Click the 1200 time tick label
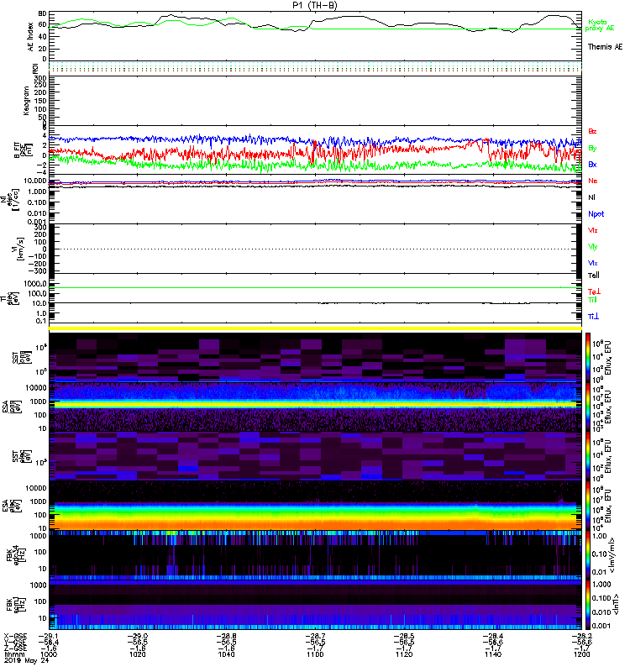Image resolution: width=630 pixels, height=672 pixels. click(581, 654)
